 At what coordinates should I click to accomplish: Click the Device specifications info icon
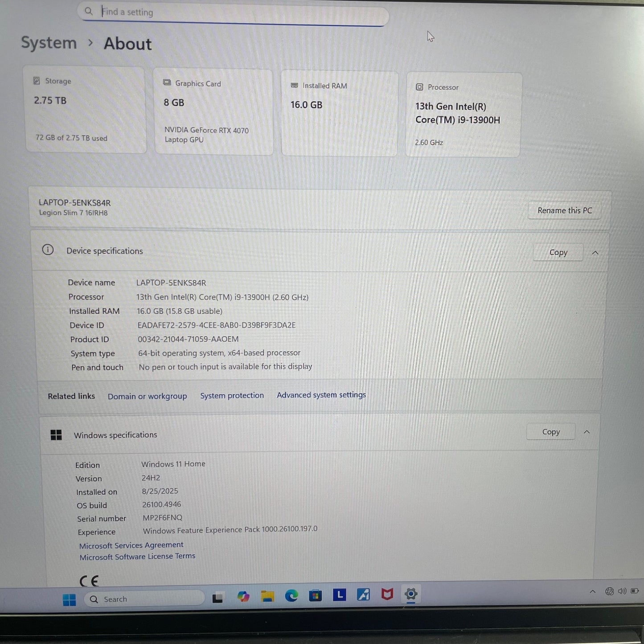[x=48, y=250]
